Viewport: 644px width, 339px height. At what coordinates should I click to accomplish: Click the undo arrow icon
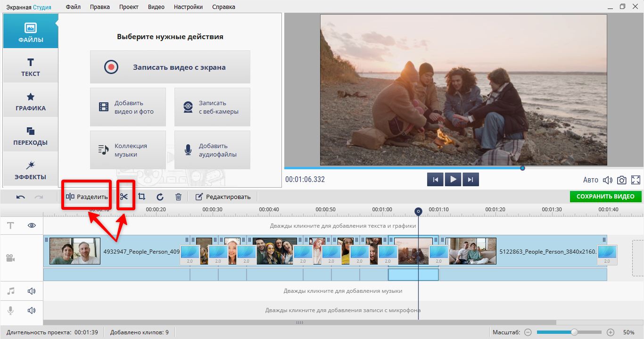(21, 197)
